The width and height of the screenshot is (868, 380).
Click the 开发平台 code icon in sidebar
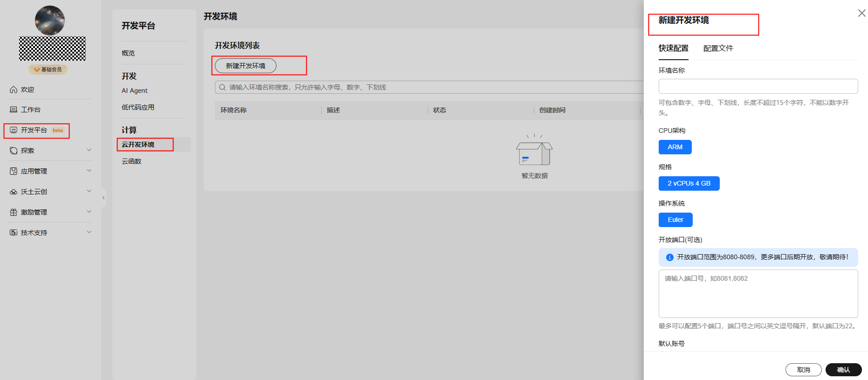point(14,130)
